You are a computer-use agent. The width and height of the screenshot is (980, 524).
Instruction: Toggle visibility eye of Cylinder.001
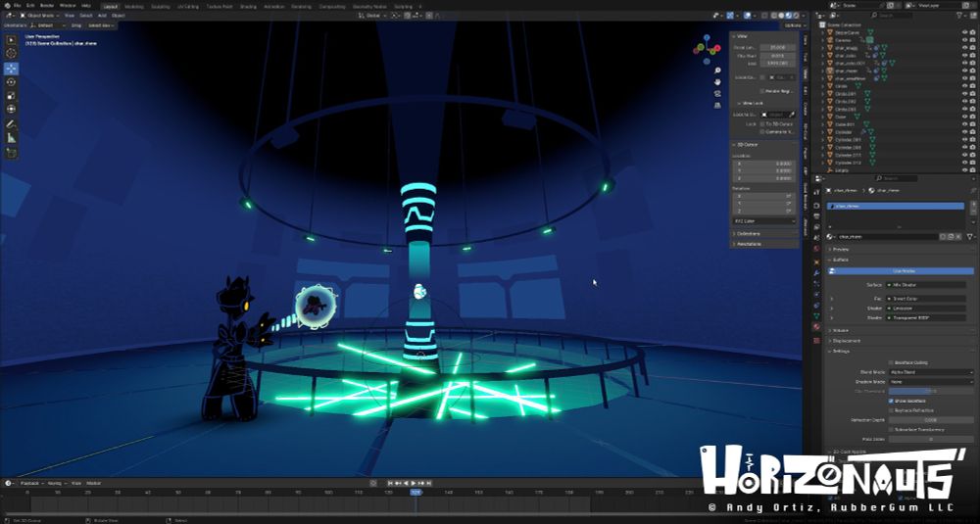[964, 140]
